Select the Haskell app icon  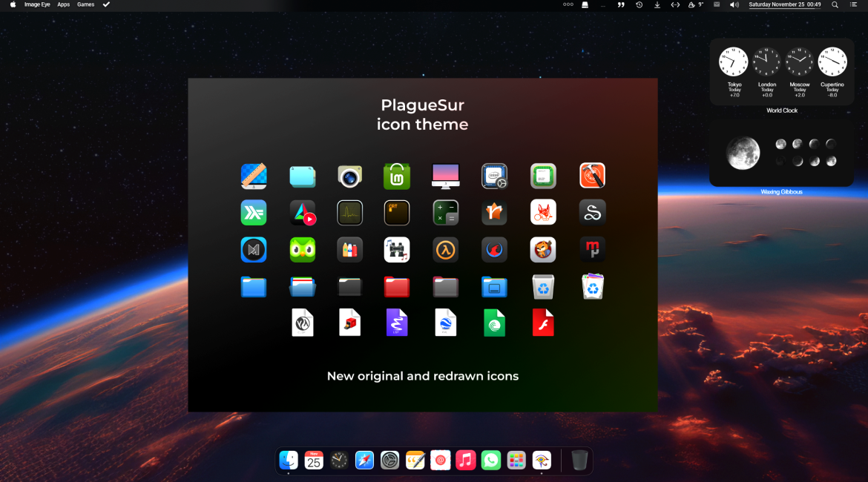(254, 212)
